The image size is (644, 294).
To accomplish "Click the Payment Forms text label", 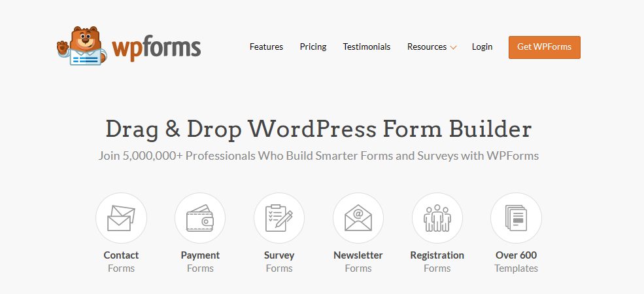I will tap(200, 261).
